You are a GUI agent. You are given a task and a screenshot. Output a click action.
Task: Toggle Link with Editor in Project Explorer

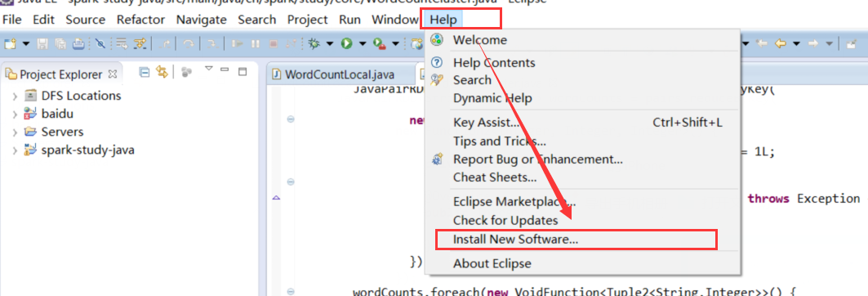[x=162, y=71]
